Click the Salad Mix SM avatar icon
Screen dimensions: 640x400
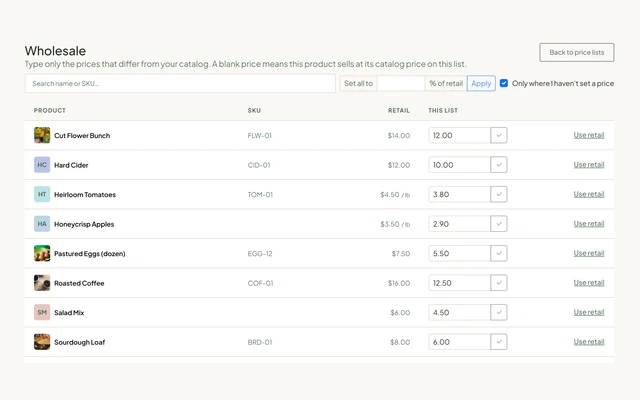click(x=42, y=312)
